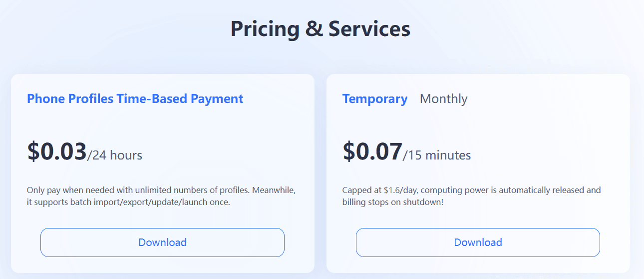Click the 'billing stops on shutdown!' text

(x=392, y=203)
